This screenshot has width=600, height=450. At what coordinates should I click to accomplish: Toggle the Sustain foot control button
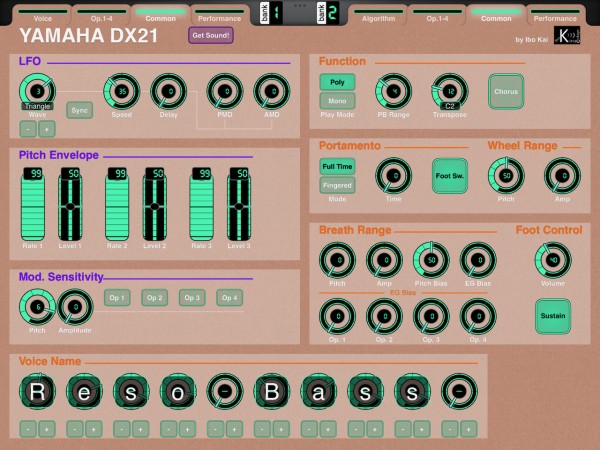point(553,316)
